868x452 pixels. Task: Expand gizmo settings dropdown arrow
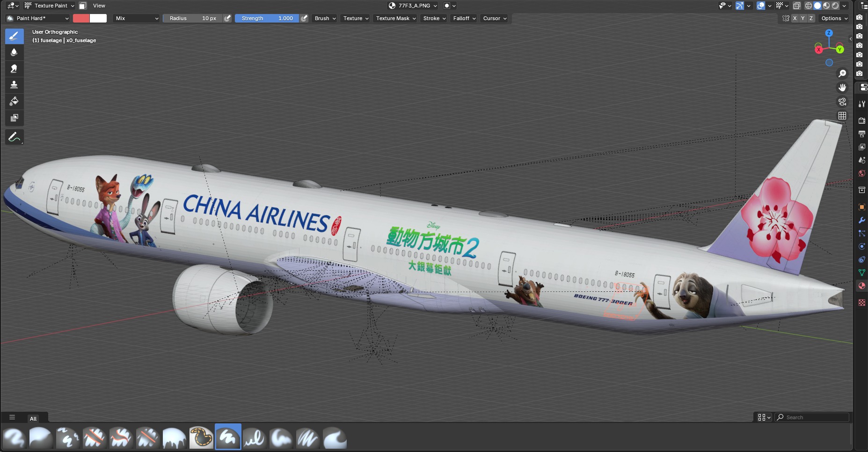click(x=749, y=6)
